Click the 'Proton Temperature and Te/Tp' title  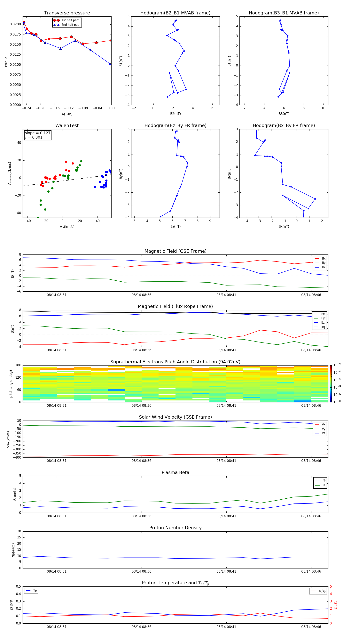(x=175, y=583)
